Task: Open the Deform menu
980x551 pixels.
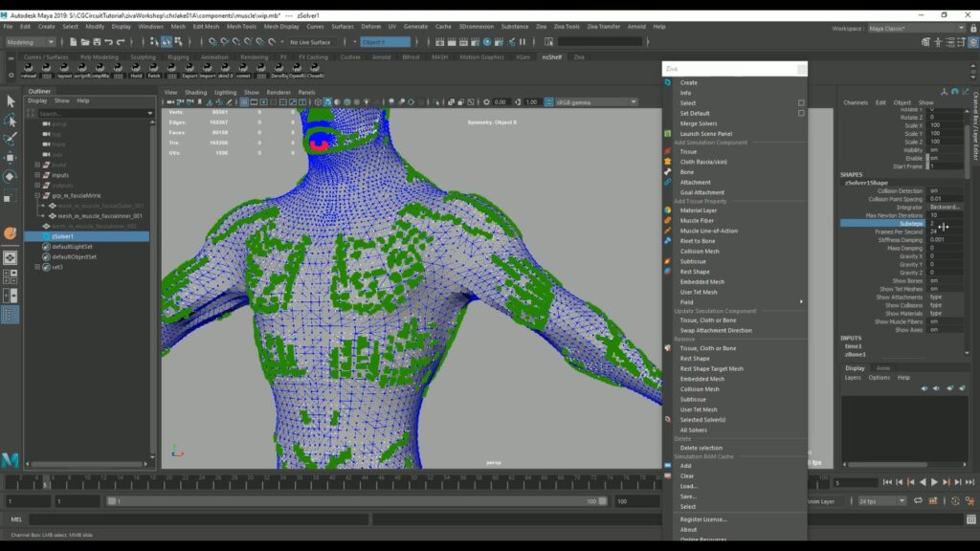Action: pos(370,27)
